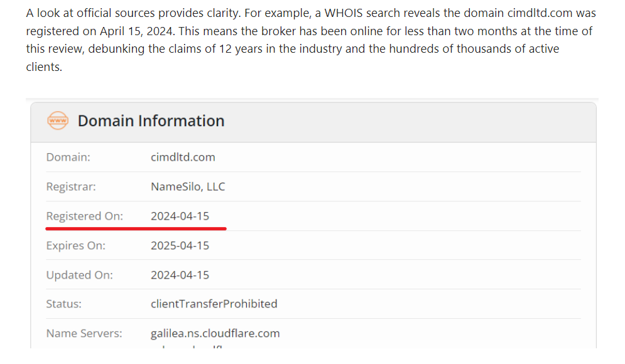Viewport: 625px width, 364px height.
Task: Click the Registrar: field label
Action: (71, 186)
